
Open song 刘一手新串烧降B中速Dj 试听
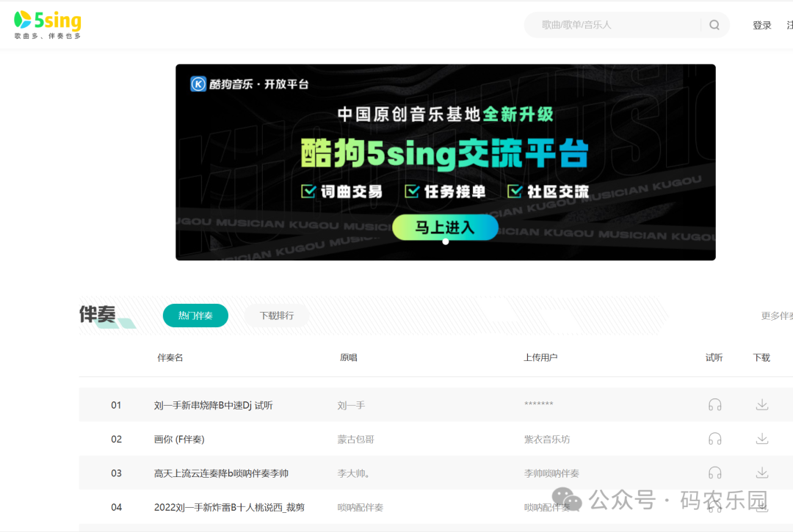click(214, 405)
